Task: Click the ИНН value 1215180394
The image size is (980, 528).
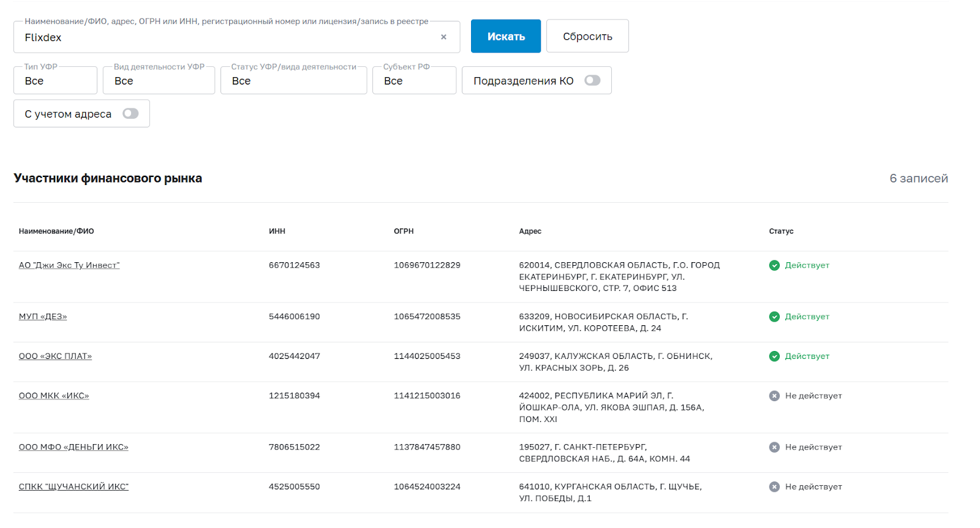Action: 295,396
